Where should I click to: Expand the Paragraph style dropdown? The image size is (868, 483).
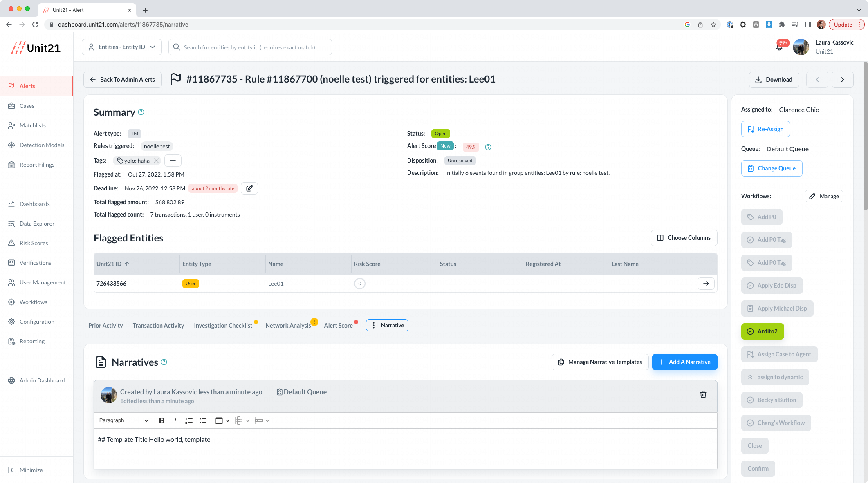point(123,420)
